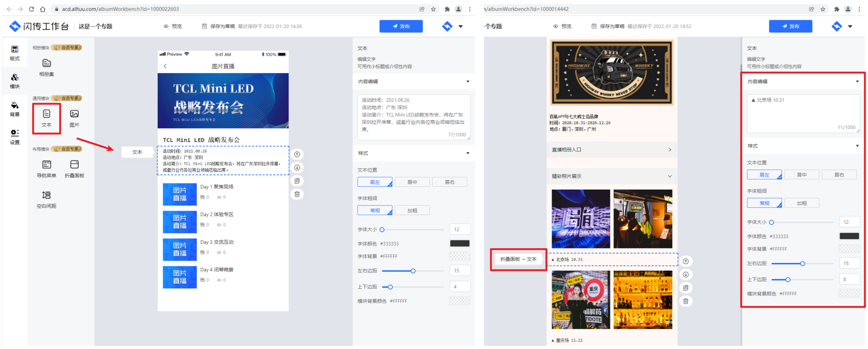Click the URL address bar in left browser
The height and width of the screenshot is (349, 868).
[x=234, y=9]
